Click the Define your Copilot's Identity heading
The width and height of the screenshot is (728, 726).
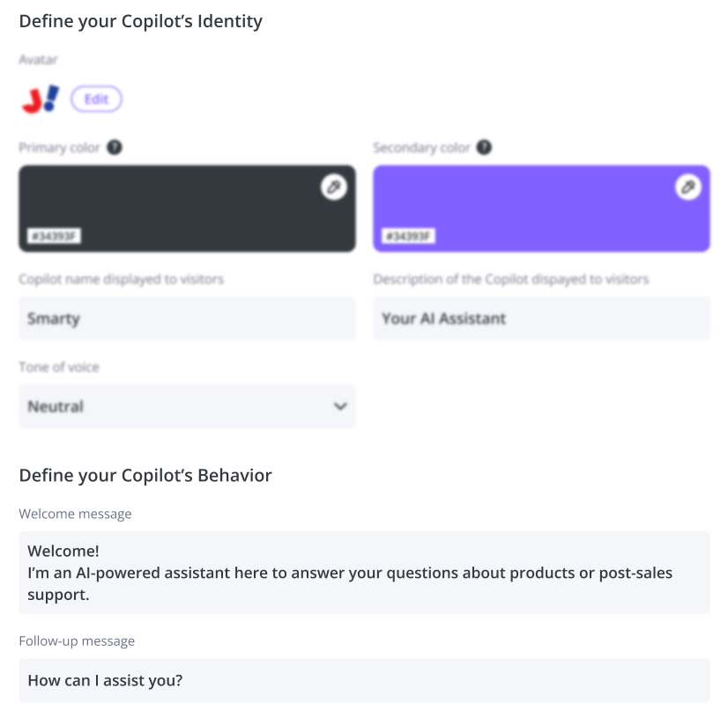click(x=141, y=21)
